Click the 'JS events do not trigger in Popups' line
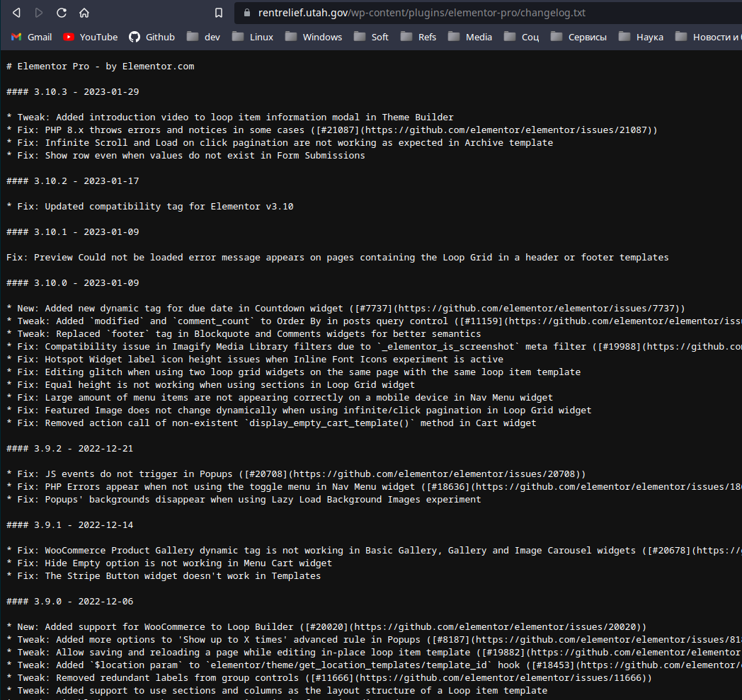742x700 pixels. (x=296, y=475)
